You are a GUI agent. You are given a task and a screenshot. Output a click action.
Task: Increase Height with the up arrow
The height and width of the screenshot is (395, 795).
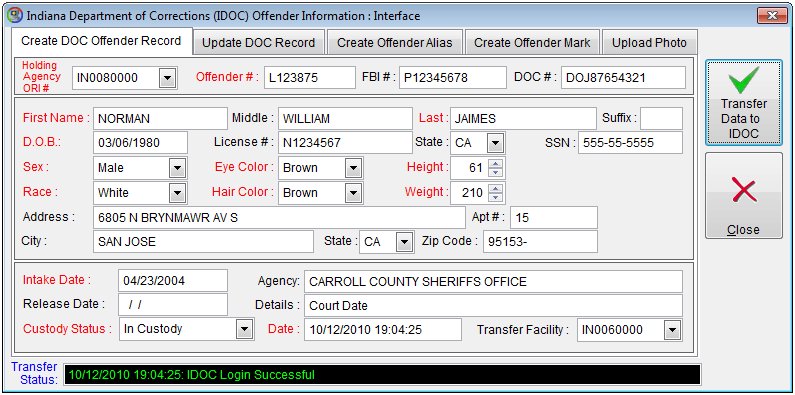pyautogui.click(x=496, y=163)
